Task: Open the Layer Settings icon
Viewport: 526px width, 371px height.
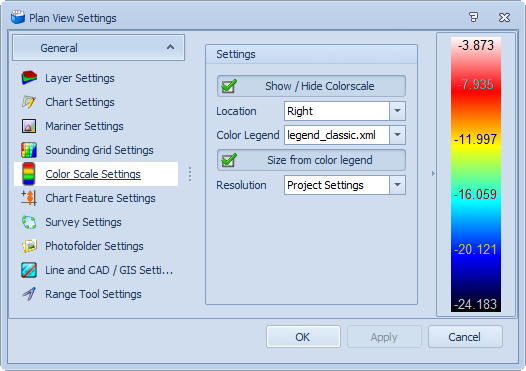Action: tap(29, 78)
